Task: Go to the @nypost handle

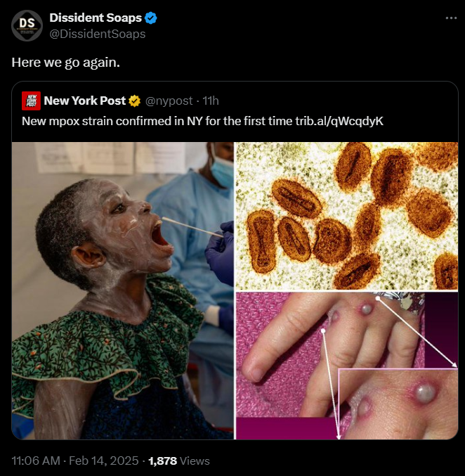Action: [x=168, y=101]
